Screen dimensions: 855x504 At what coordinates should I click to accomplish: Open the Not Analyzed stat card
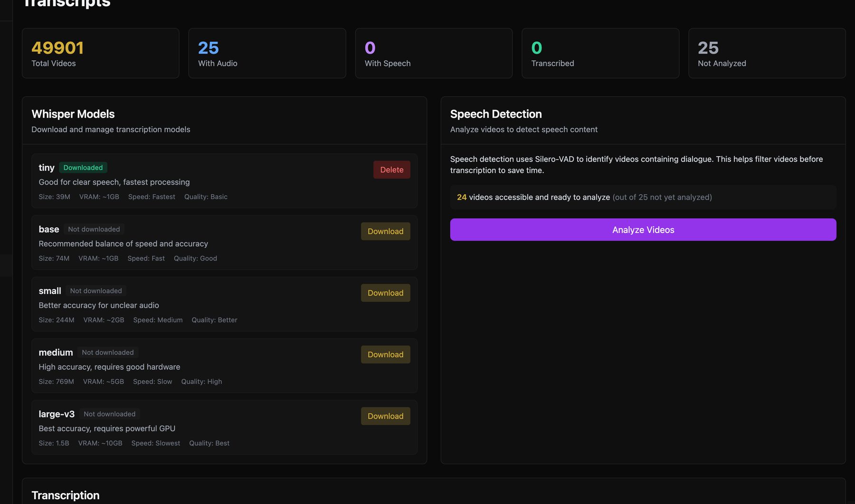tap(767, 53)
